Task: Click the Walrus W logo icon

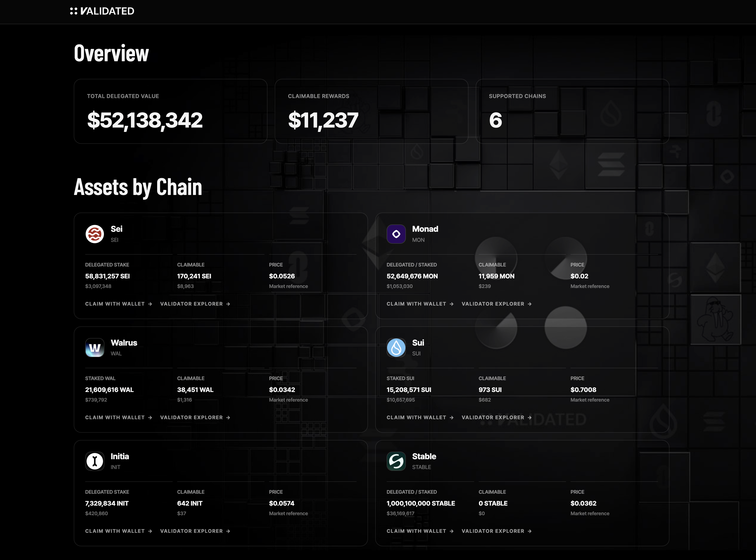Action: coord(95,347)
